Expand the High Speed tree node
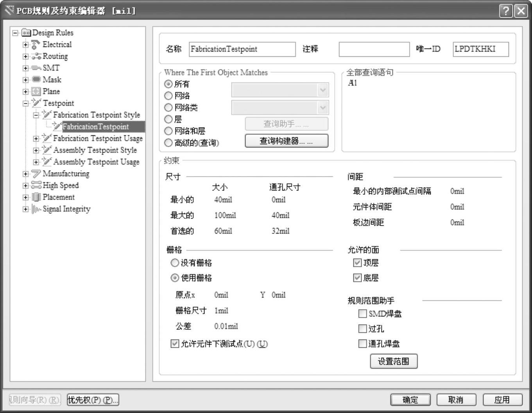 coord(26,185)
